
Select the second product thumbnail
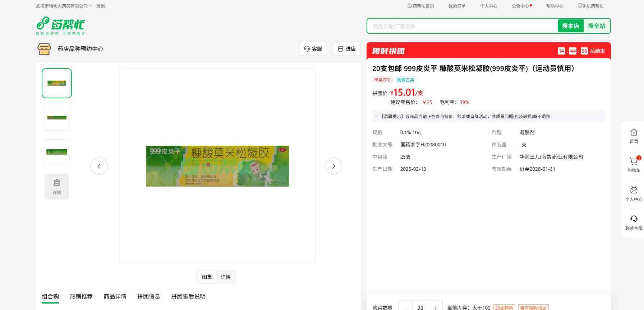tap(57, 118)
